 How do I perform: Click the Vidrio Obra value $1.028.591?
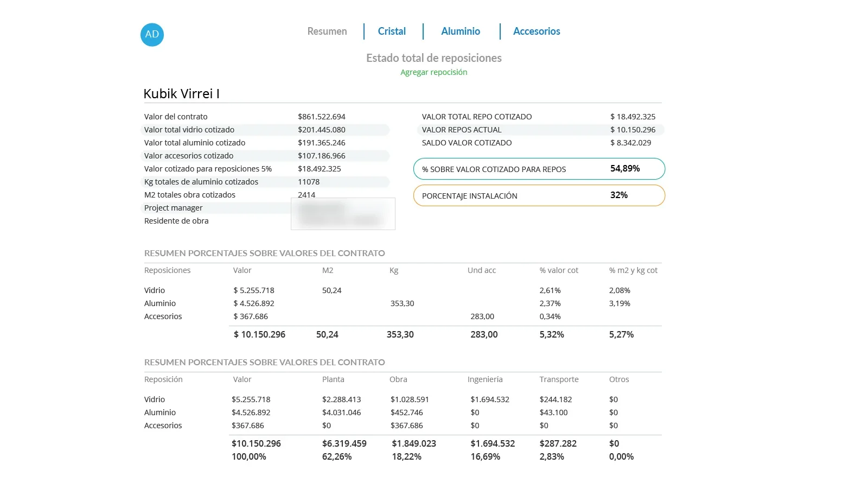pyautogui.click(x=410, y=399)
